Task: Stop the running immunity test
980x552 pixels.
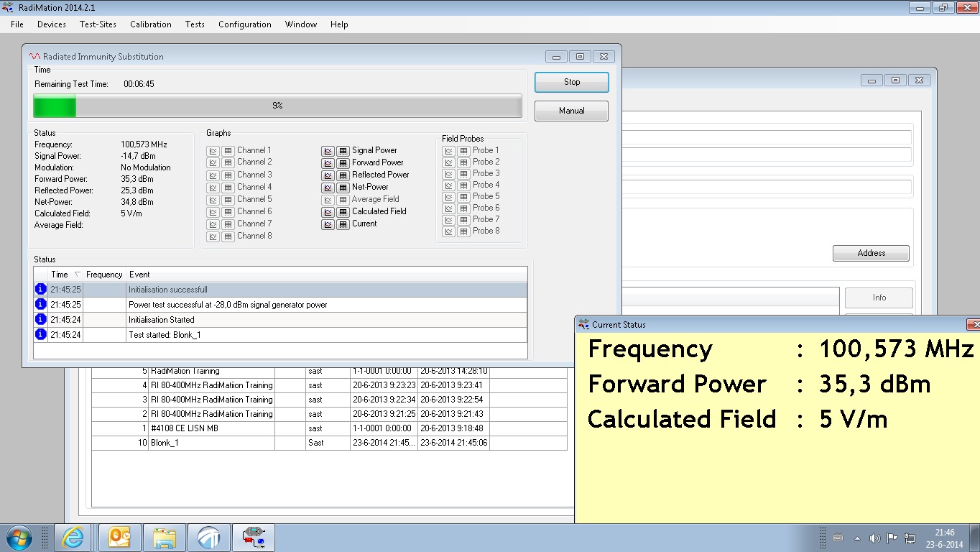Action: 571,82
